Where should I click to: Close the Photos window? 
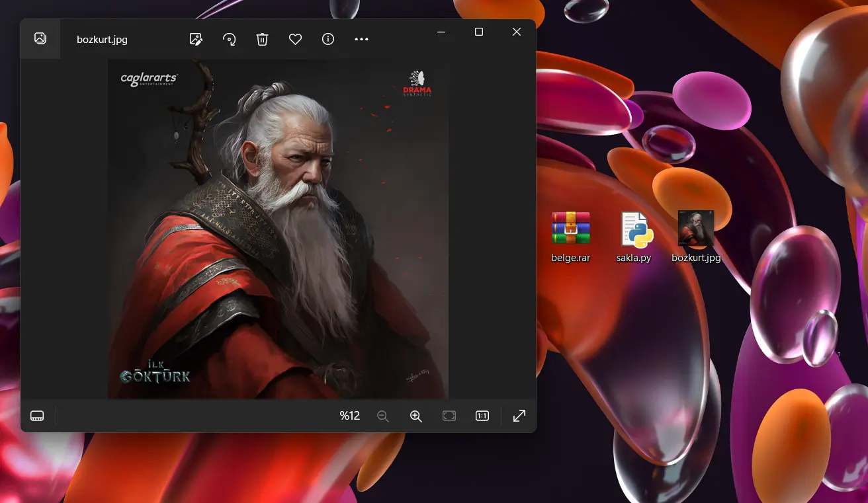pos(517,32)
